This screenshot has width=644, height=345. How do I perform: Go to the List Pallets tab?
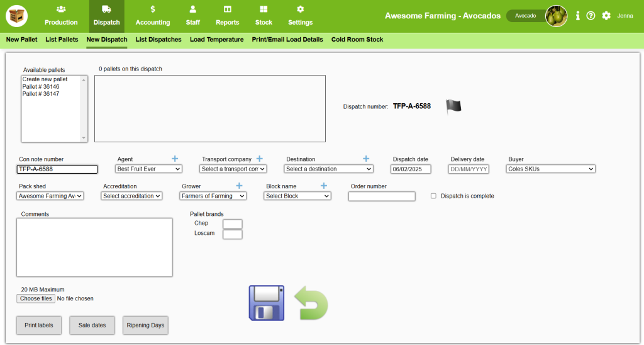click(62, 40)
